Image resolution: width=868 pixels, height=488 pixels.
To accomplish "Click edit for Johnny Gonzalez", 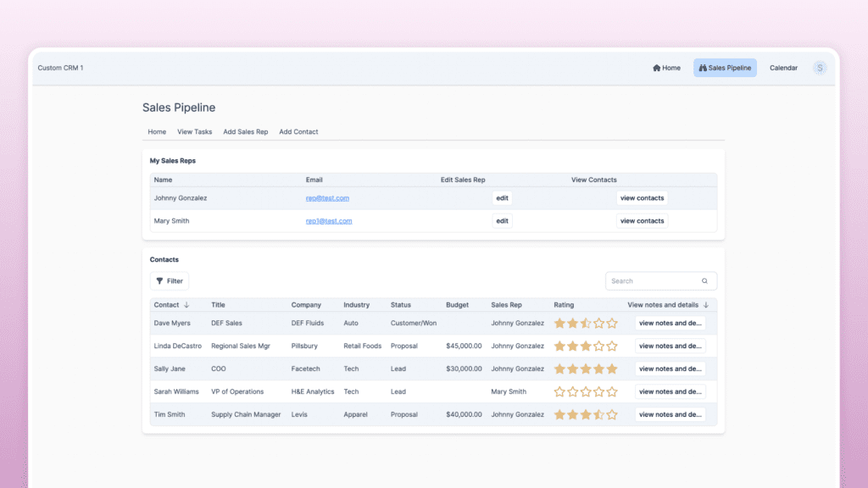I will click(x=502, y=197).
